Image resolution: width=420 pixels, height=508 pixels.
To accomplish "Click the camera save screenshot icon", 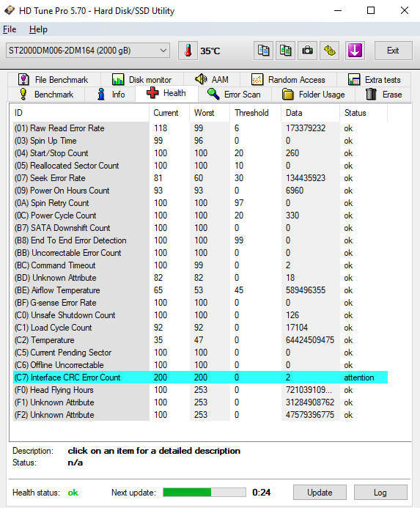I will tap(307, 51).
